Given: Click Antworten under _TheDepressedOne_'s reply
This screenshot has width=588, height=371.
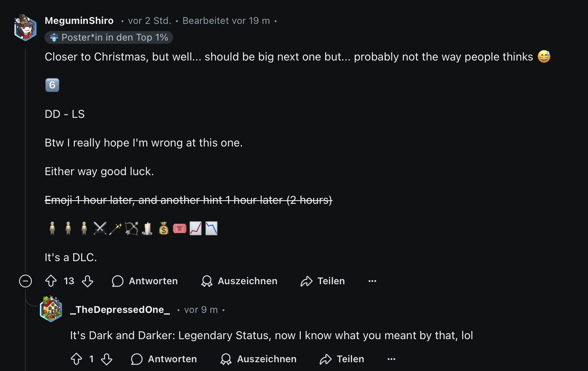Looking at the screenshot, I should point(164,359).
